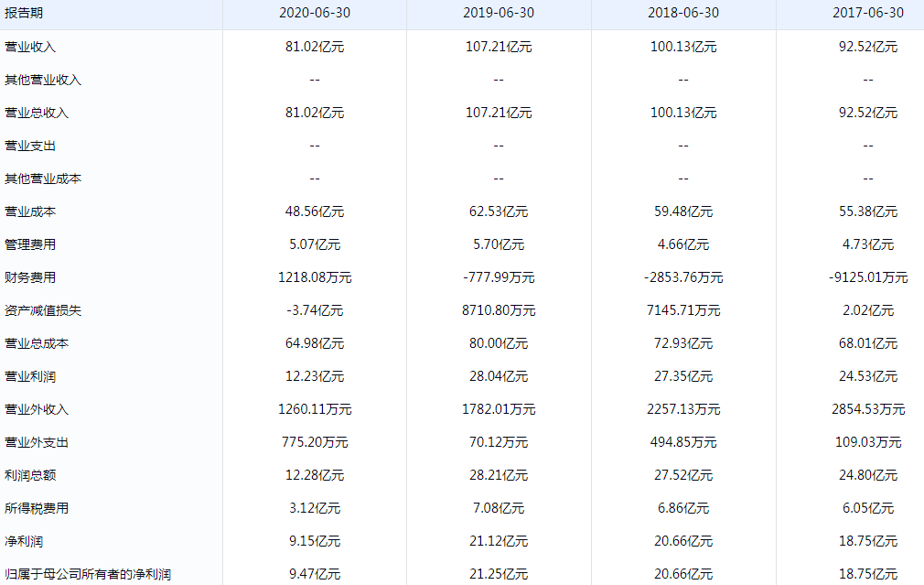Select the -777.99万元 cell
Screen dimensions: 924x585
point(499,277)
